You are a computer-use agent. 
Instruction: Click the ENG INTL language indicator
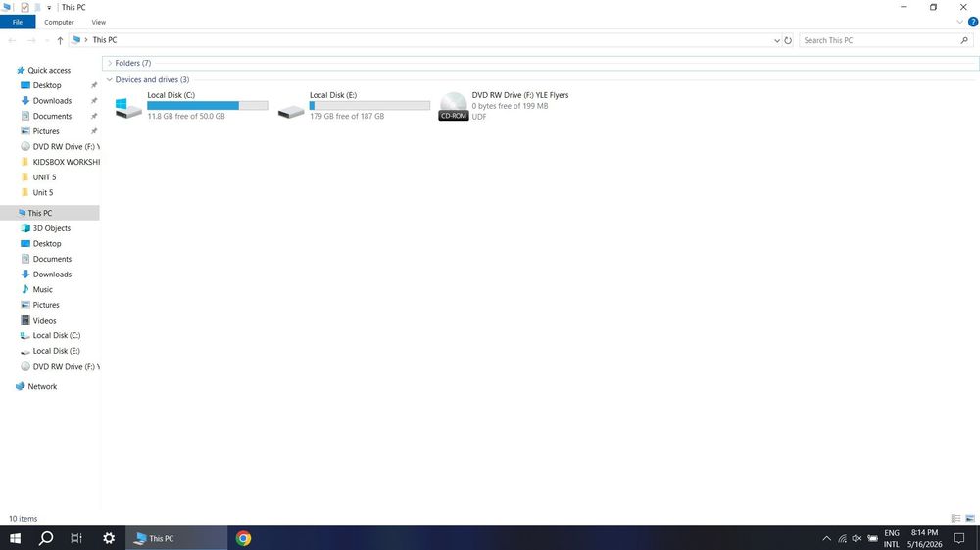tap(892, 539)
